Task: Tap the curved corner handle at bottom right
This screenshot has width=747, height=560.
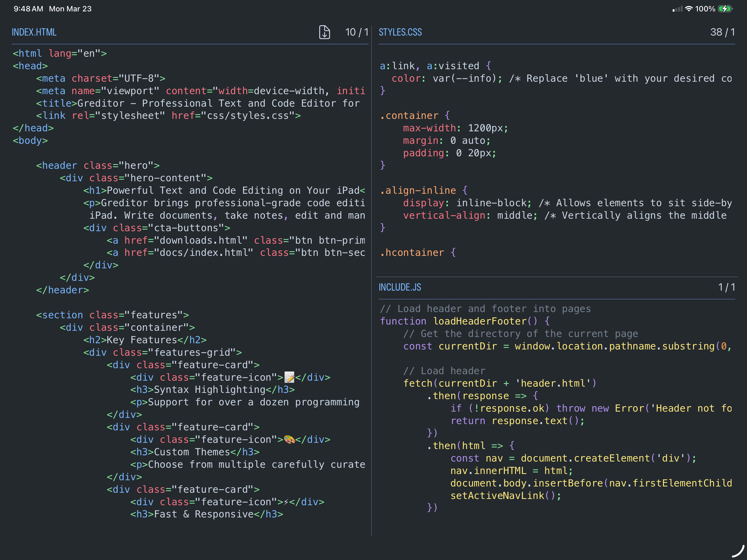Action: pos(738,551)
